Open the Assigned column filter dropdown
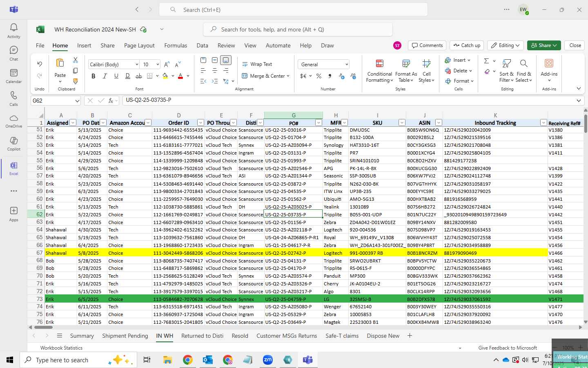This screenshot has width=588, height=368. pos(73,123)
